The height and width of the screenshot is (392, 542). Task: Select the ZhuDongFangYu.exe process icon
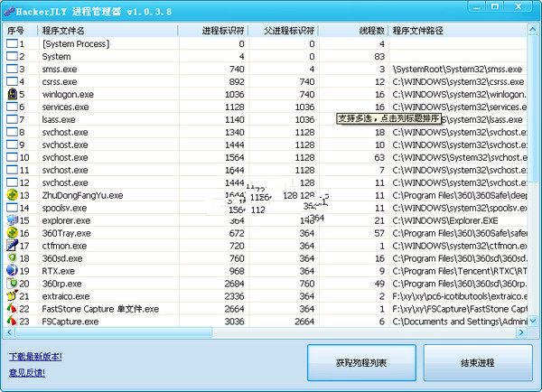point(12,195)
